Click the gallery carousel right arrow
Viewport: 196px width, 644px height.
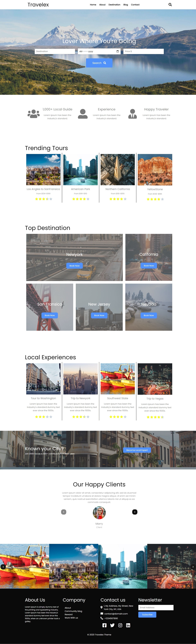(193, 567)
